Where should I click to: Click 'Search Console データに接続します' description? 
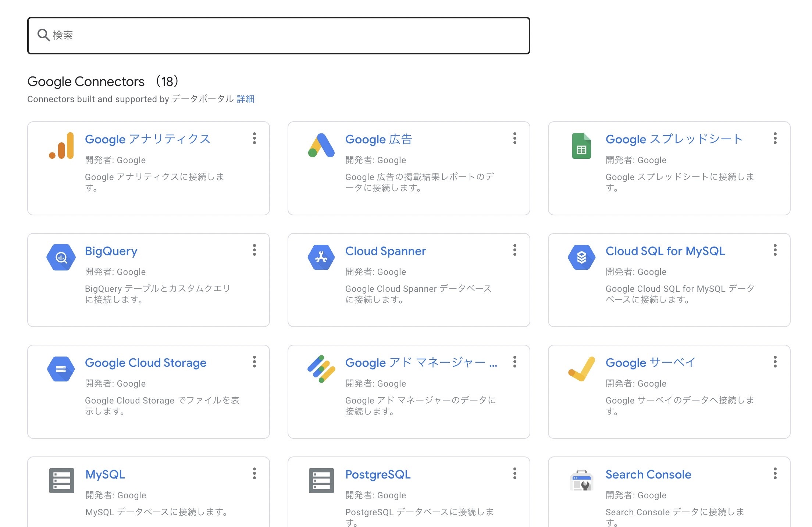click(675, 517)
